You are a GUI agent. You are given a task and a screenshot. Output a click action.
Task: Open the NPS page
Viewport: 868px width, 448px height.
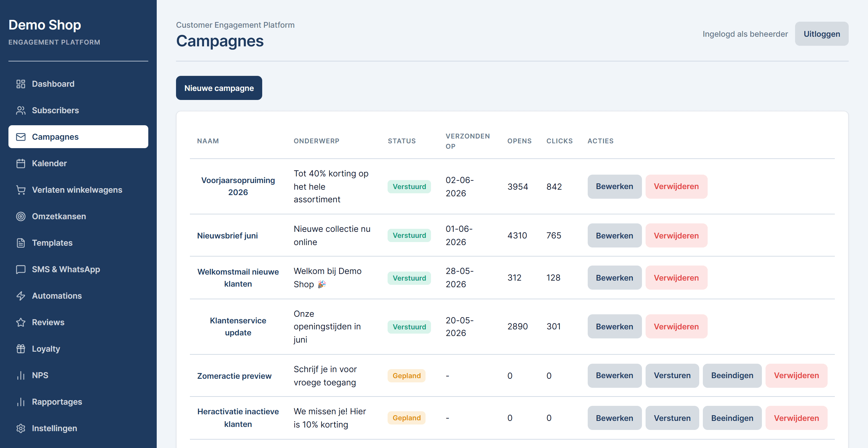coord(78,375)
